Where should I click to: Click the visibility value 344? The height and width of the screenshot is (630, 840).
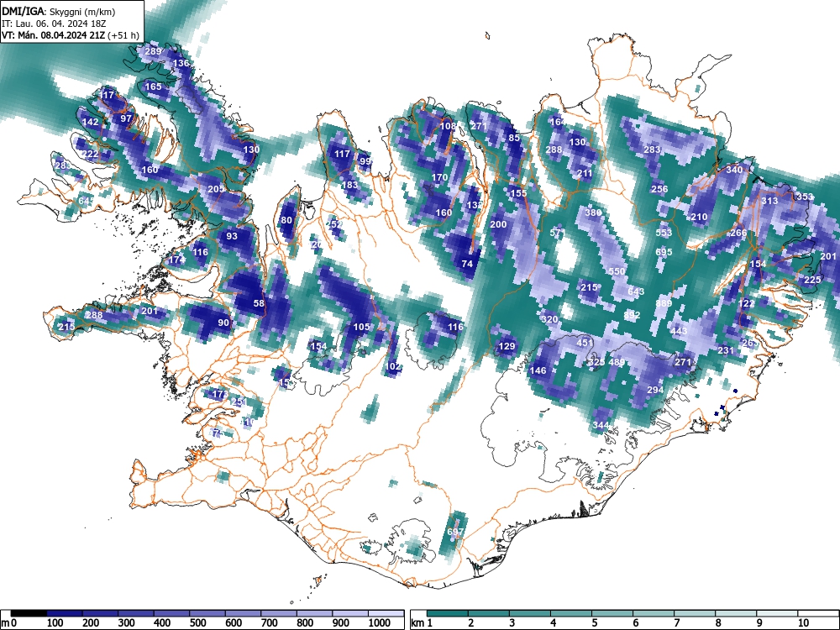coord(601,425)
